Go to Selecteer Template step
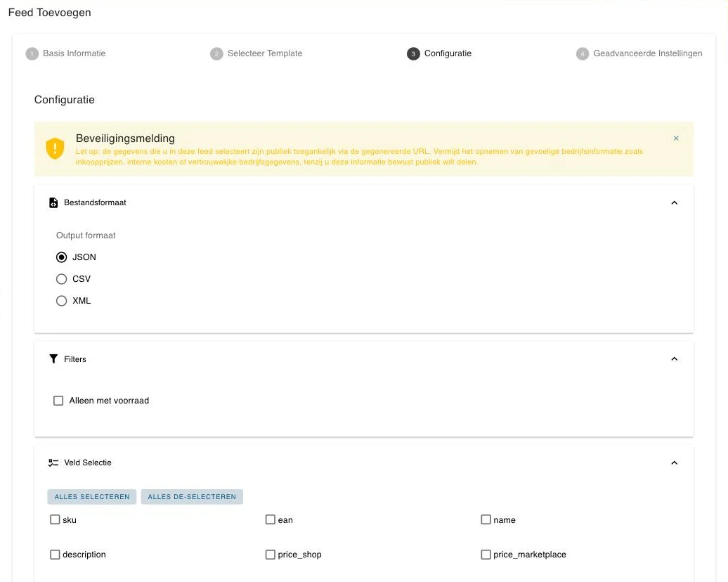The image size is (728, 582). (265, 53)
